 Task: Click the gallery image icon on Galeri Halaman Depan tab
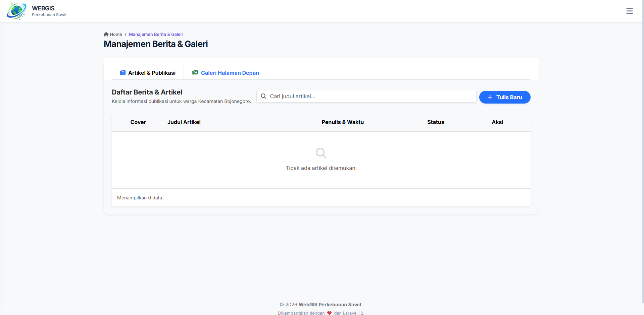(x=195, y=72)
